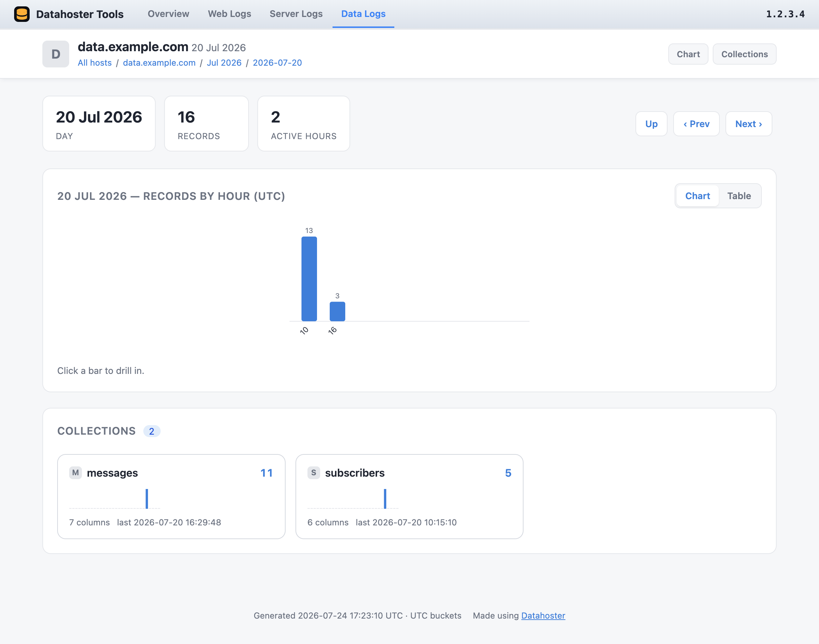Click the Up navigation button
The height and width of the screenshot is (644, 819).
pyautogui.click(x=651, y=124)
